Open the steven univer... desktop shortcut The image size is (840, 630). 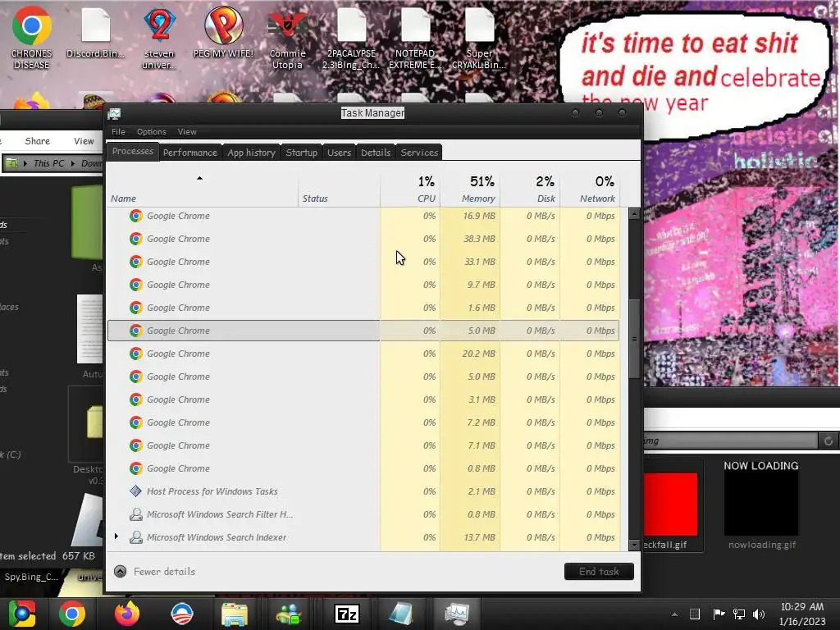click(x=159, y=38)
